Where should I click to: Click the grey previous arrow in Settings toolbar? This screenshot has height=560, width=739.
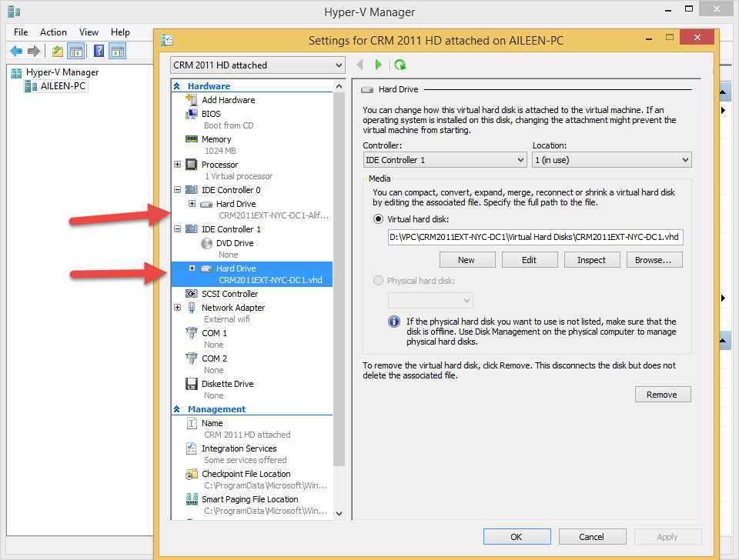pos(359,65)
